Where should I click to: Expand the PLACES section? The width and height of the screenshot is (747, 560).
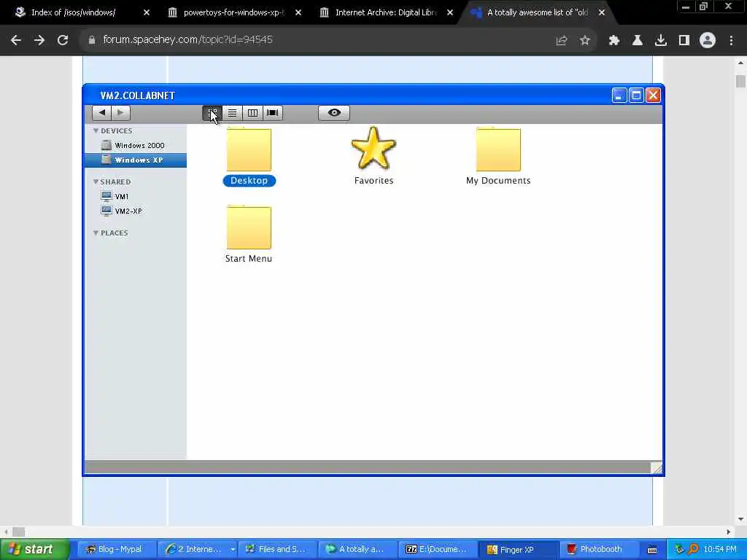pyautogui.click(x=96, y=233)
